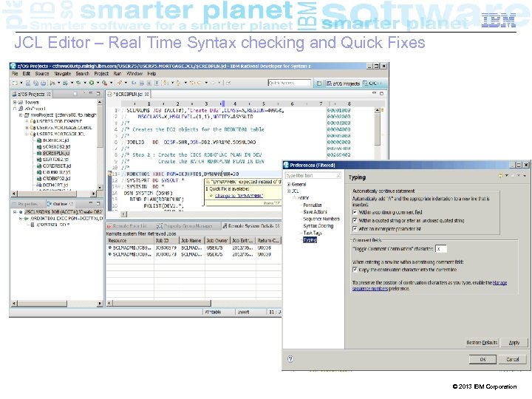Select the Remote System Details tab
532x399 pixels.
pos(250,225)
